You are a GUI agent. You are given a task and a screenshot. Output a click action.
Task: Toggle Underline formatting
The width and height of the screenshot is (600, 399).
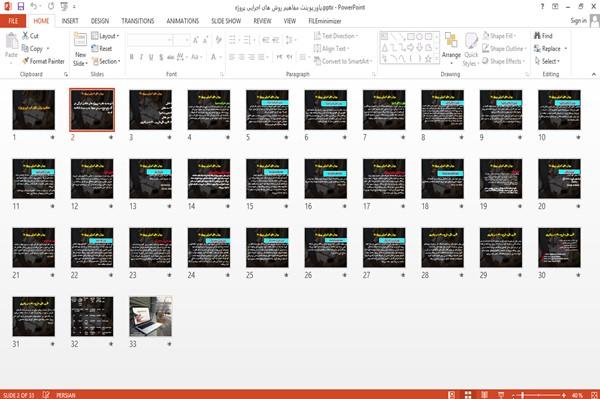point(151,57)
